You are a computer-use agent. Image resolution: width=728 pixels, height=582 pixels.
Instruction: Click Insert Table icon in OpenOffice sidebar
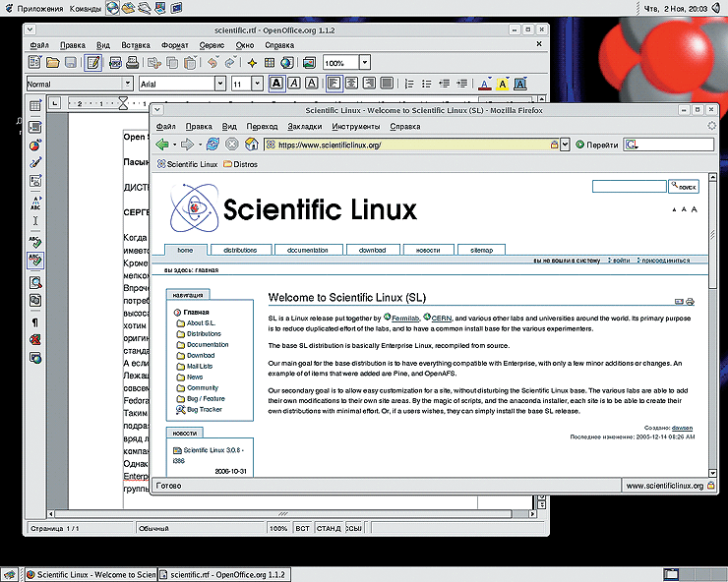click(35, 106)
